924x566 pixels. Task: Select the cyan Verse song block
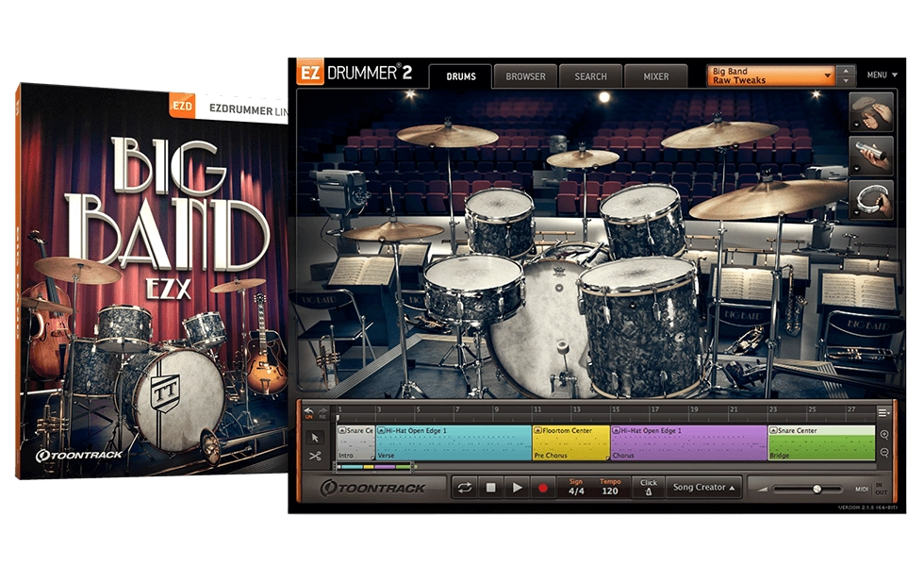(x=454, y=442)
